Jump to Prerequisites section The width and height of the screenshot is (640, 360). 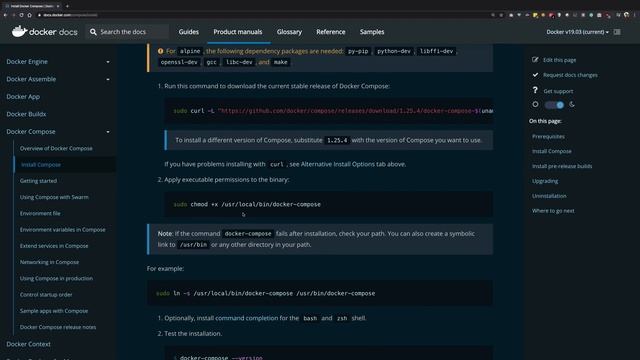tap(548, 136)
